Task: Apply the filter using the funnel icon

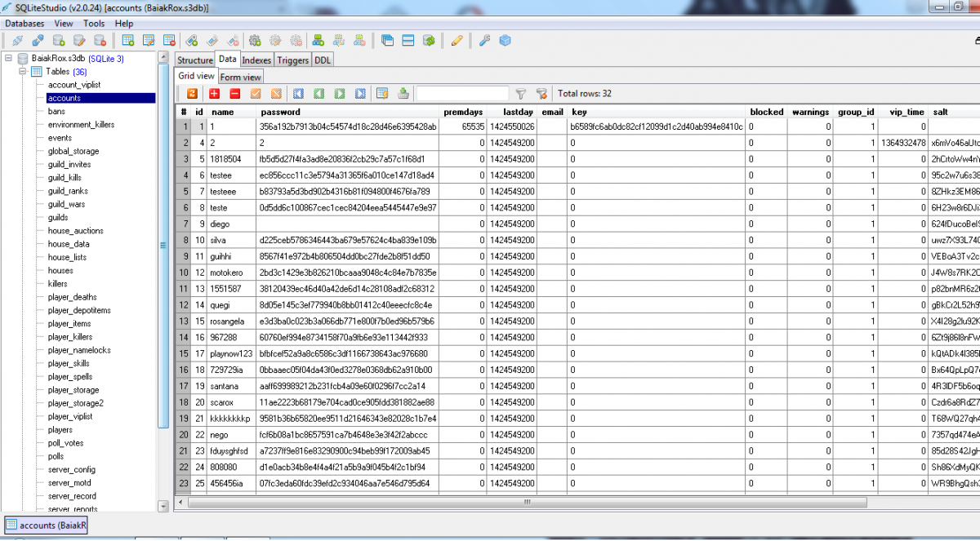Action: pos(520,94)
